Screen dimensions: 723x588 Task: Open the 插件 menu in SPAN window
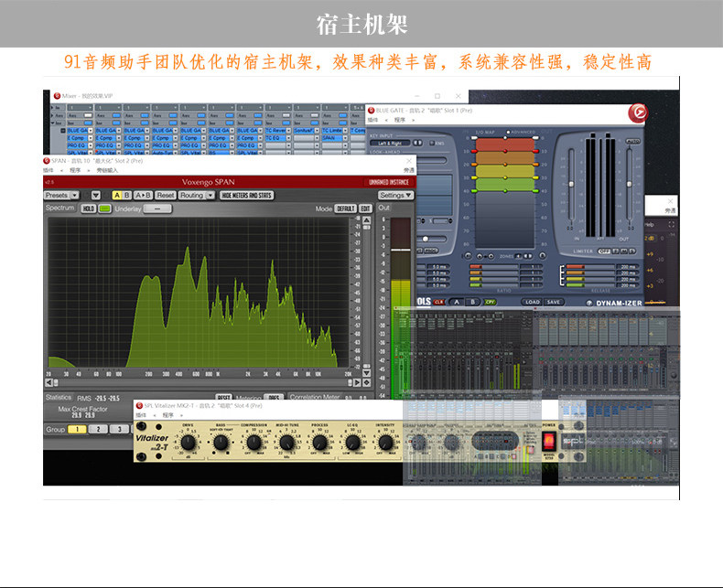tap(49, 170)
